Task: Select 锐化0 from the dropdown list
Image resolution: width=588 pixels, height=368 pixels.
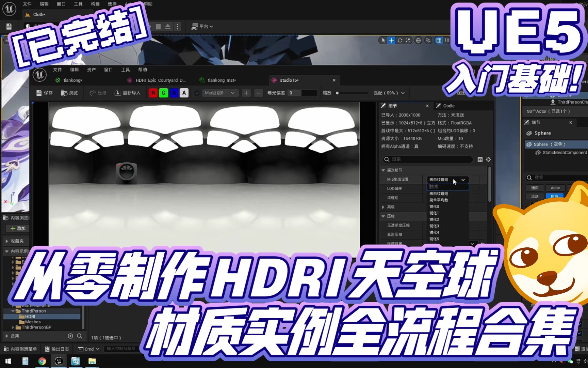Action: (434, 206)
